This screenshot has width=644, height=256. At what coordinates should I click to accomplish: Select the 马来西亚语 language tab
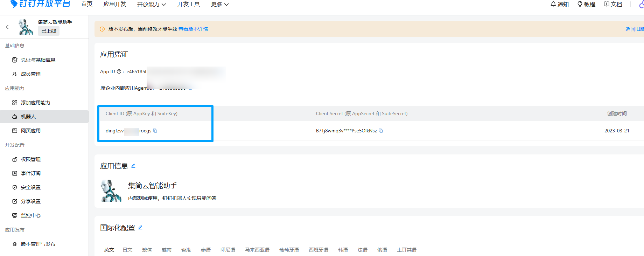(257, 250)
